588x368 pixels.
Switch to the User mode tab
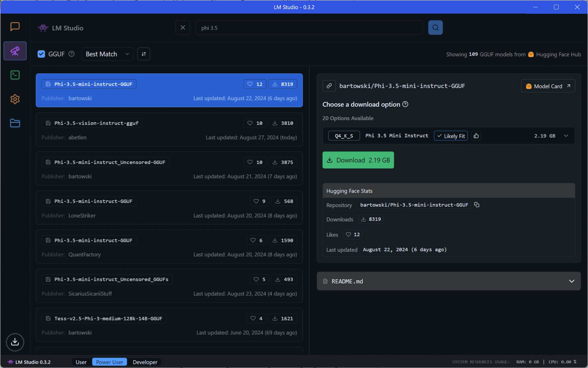pos(81,362)
